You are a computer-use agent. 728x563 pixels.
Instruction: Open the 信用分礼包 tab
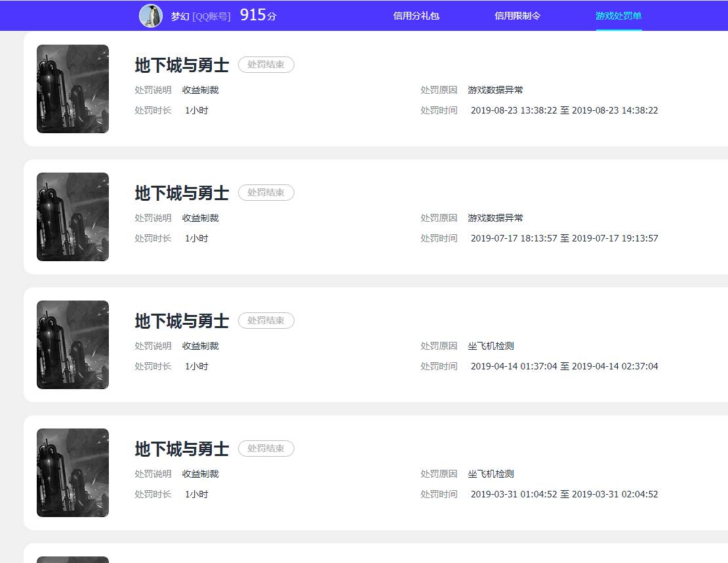[416, 16]
